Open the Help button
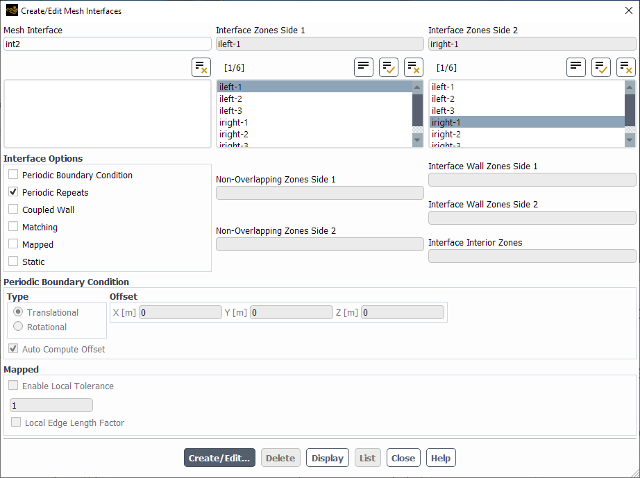The height and width of the screenshot is (478, 640). point(440,458)
